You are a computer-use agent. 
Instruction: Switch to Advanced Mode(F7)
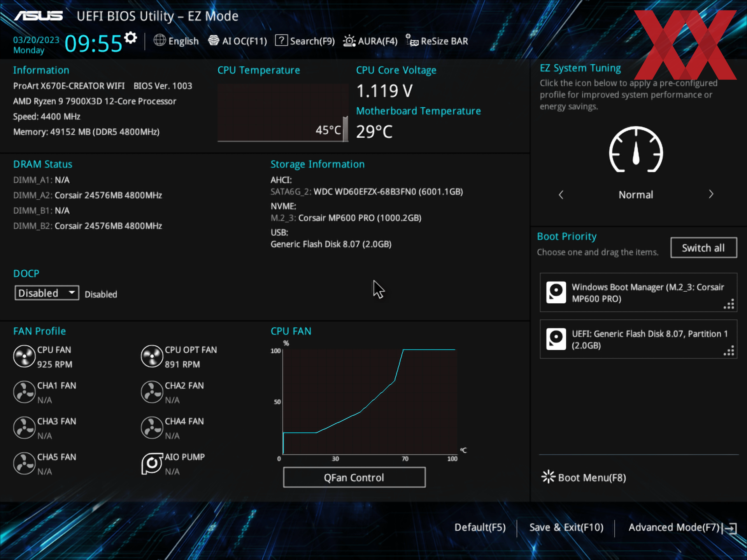pos(674,527)
